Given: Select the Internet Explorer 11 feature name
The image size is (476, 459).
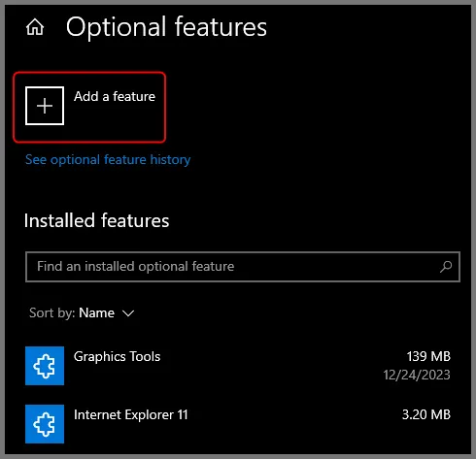Looking at the screenshot, I should 131,414.
